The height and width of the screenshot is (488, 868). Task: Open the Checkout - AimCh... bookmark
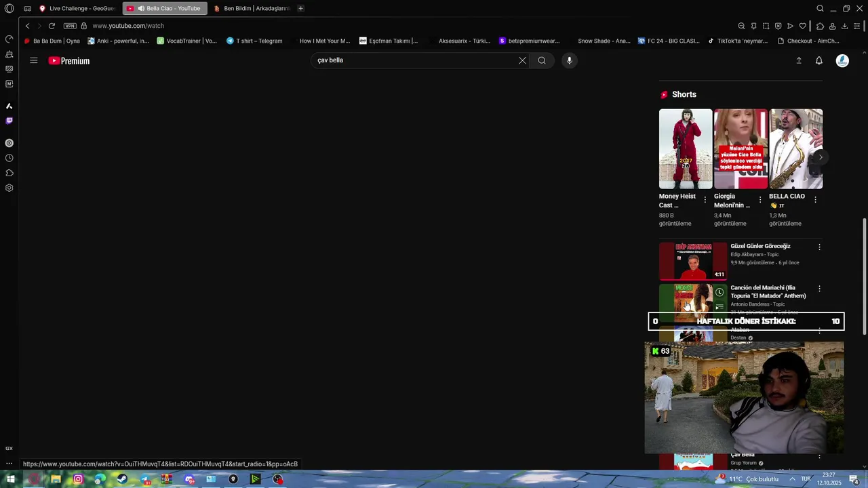808,41
